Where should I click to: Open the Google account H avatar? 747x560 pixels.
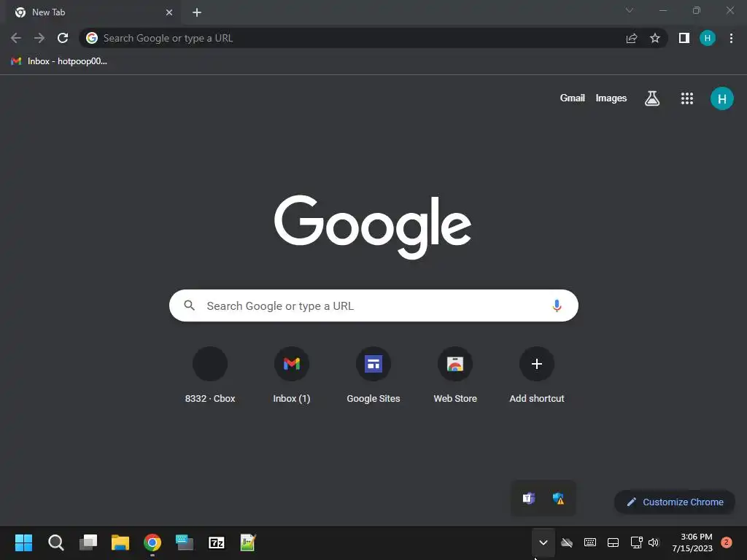tap(722, 98)
